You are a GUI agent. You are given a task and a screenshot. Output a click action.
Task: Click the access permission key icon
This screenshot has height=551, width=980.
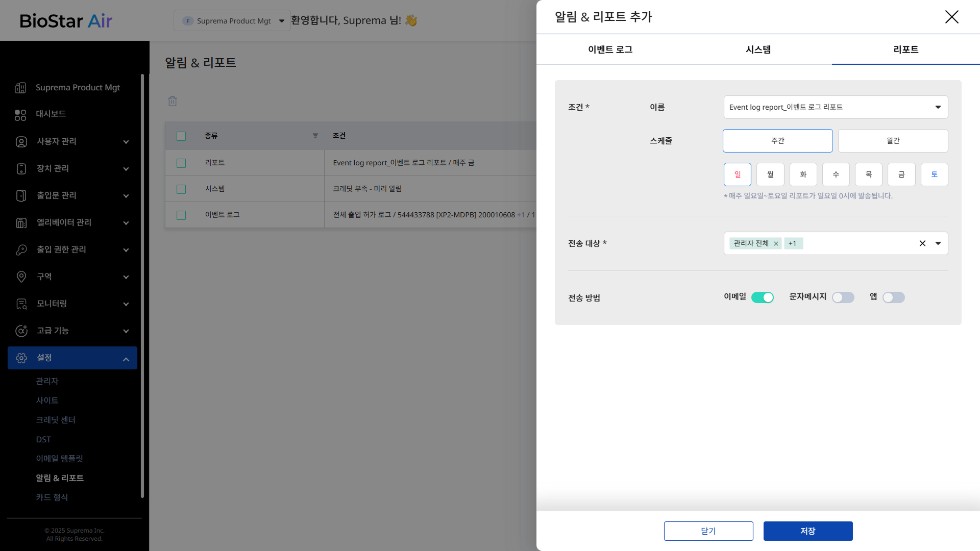(21, 250)
